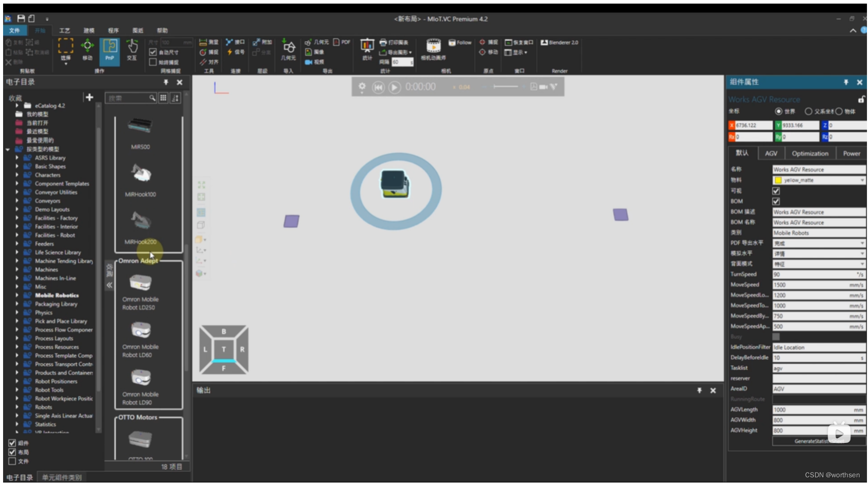Image resolution: width=868 pixels, height=483 pixels.
Task: Open the Optimization properties tab
Action: pyautogui.click(x=810, y=153)
